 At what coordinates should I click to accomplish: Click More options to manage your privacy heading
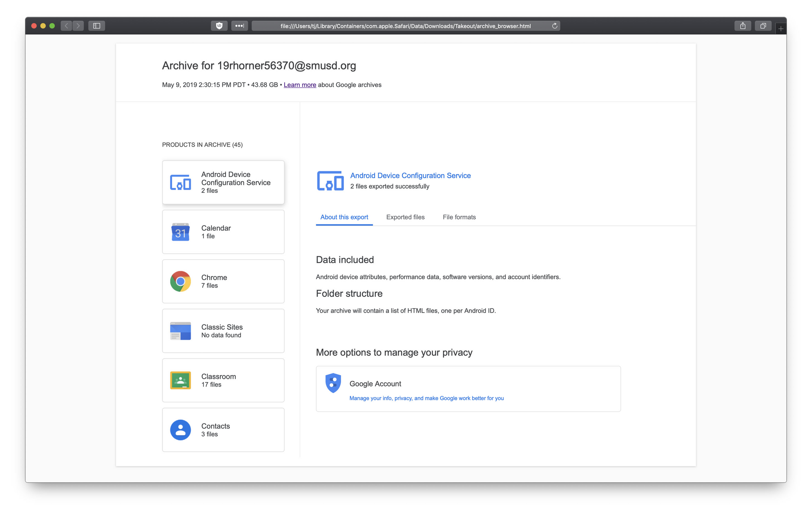[x=394, y=352]
